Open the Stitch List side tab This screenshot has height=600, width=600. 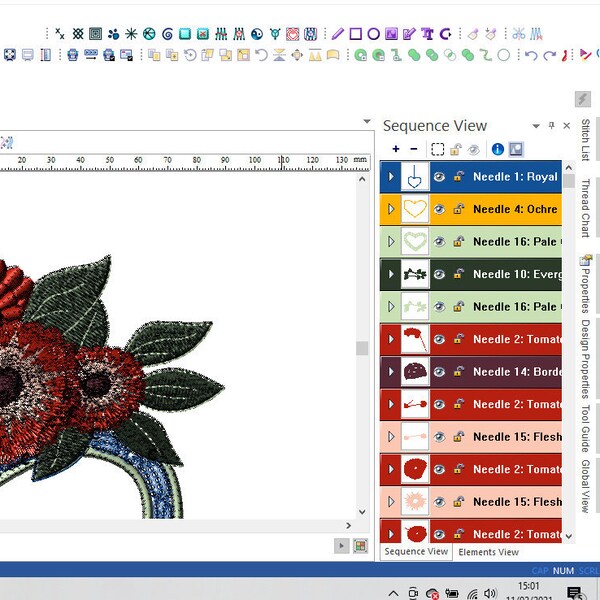585,140
